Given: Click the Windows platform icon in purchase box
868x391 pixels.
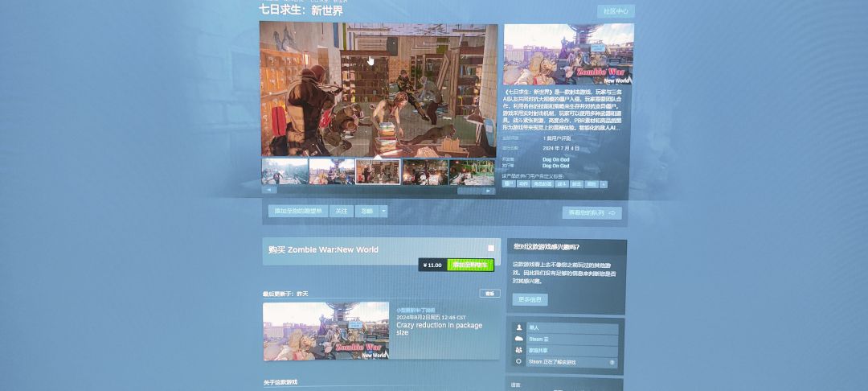Looking at the screenshot, I should tap(491, 248).
